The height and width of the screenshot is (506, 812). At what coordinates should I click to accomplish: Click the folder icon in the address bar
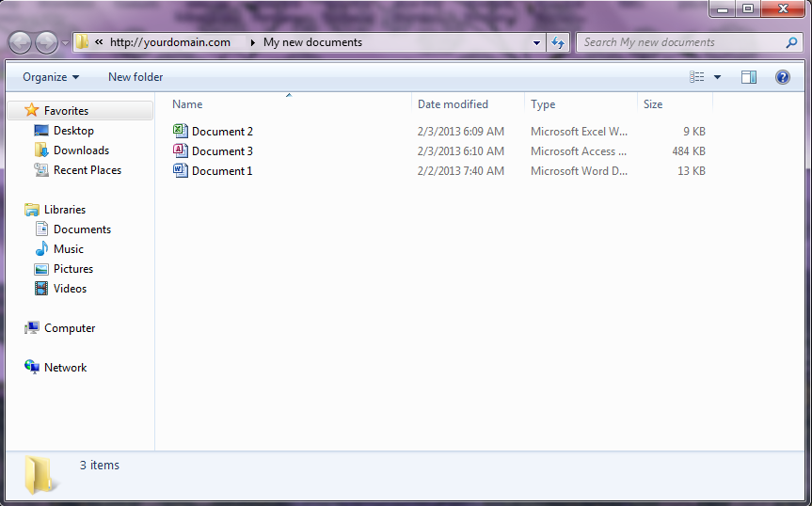[x=82, y=42]
